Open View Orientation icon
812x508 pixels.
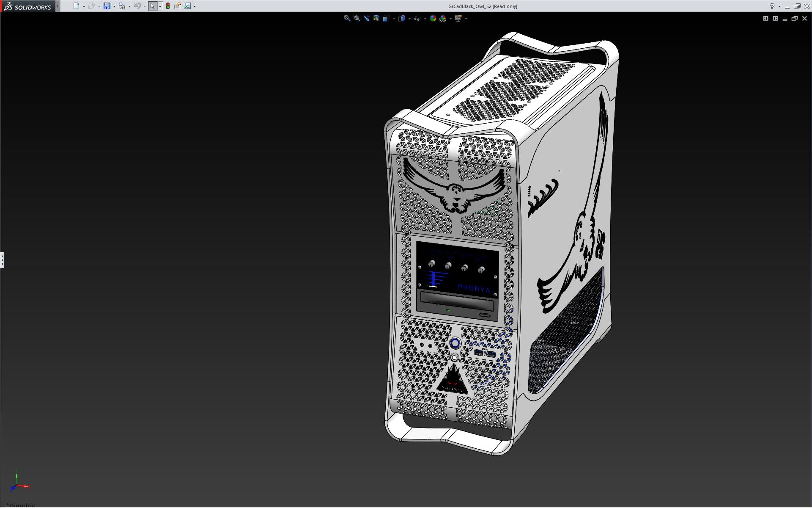click(386, 18)
